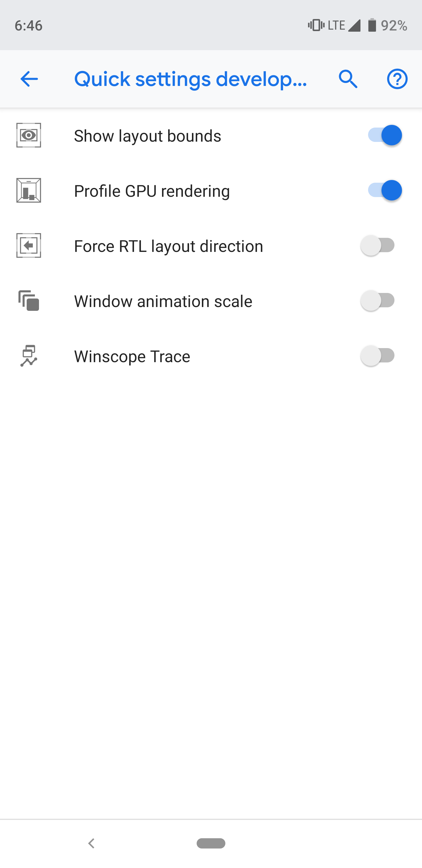Tap the Window animation scale icon
The width and height of the screenshot is (422, 868).
click(29, 301)
